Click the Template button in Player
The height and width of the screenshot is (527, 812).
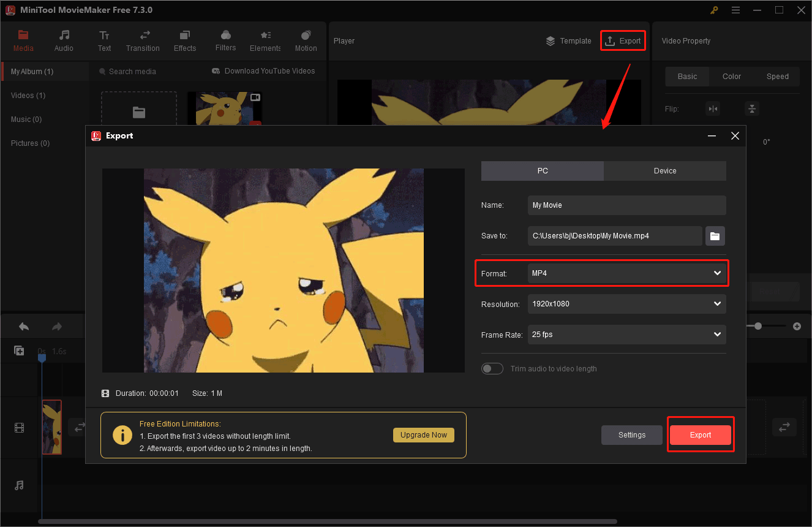pyautogui.click(x=568, y=41)
